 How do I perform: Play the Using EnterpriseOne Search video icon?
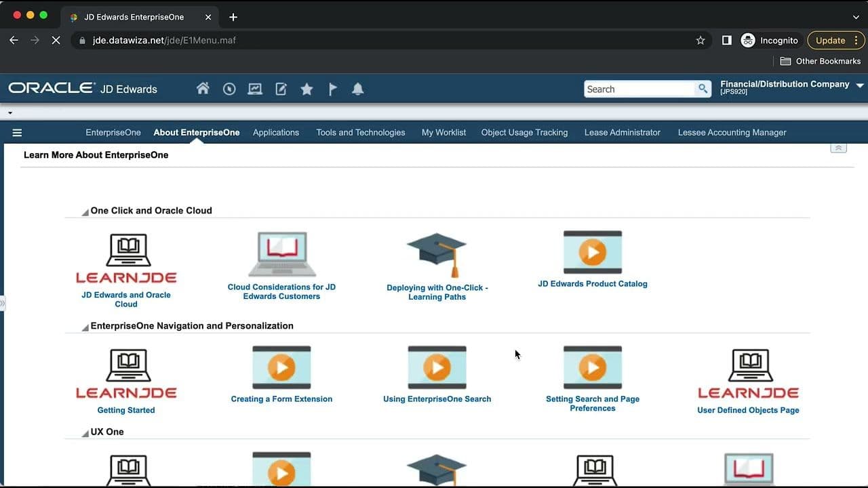(x=437, y=367)
